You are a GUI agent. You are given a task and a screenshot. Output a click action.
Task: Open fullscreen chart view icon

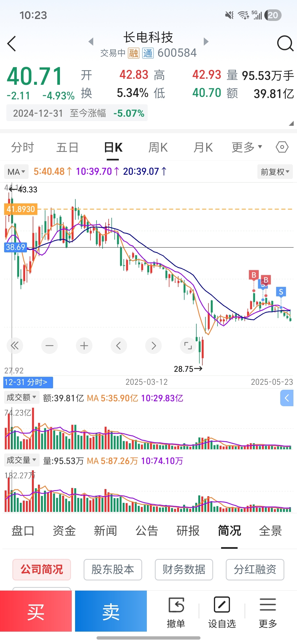(188, 345)
